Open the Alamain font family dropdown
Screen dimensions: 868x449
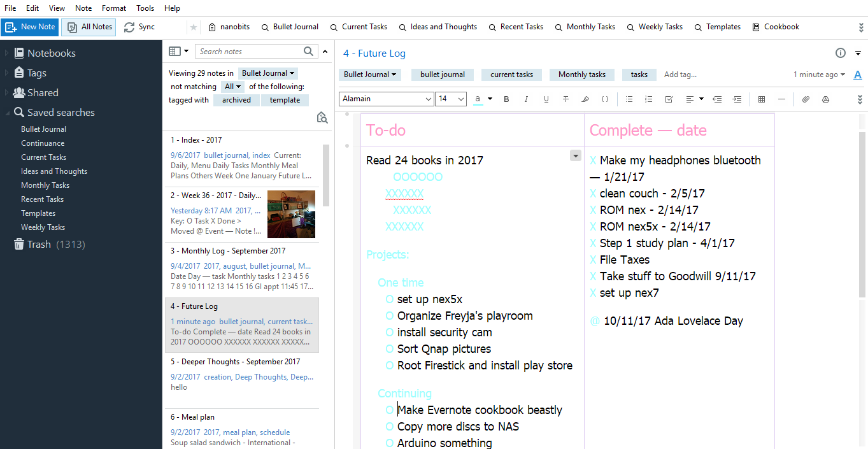pyautogui.click(x=386, y=99)
